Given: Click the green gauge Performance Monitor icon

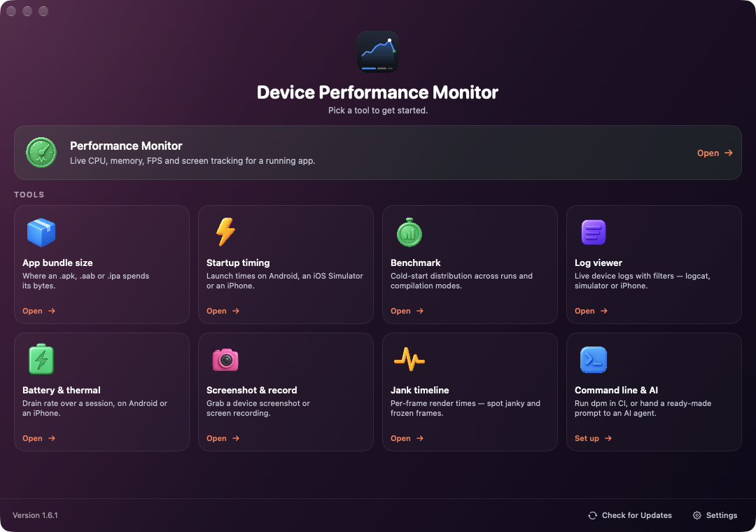Looking at the screenshot, I should click(x=41, y=153).
